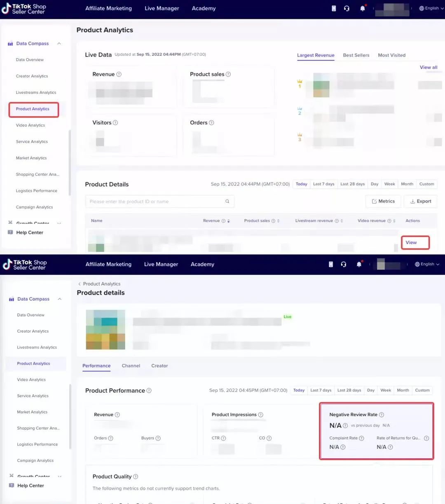
Task: Click the notification bell icon in top header
Action: tap(363, 8)
